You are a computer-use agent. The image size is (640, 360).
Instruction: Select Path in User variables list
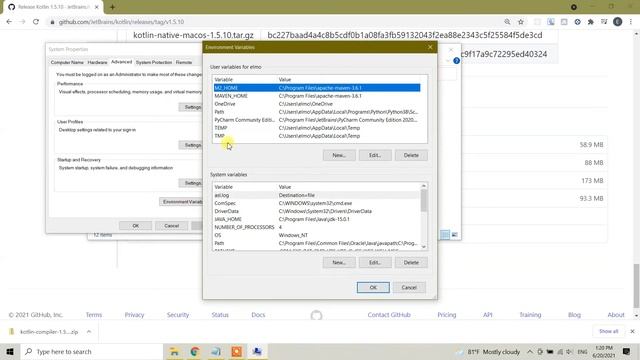click(x=317, y=112)
